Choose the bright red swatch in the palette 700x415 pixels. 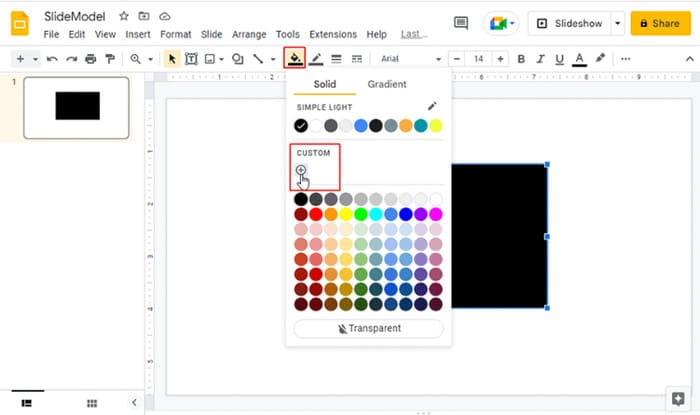(316, 214)
